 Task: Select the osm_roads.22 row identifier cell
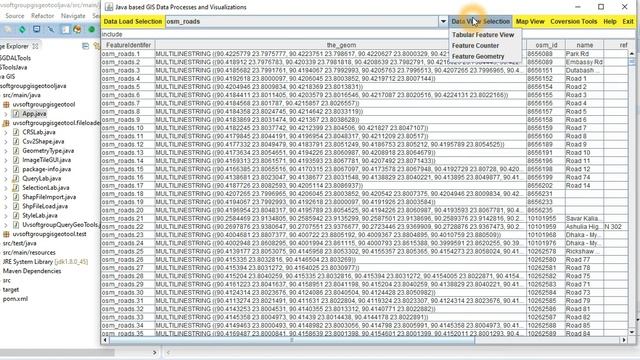click(128, 227)
